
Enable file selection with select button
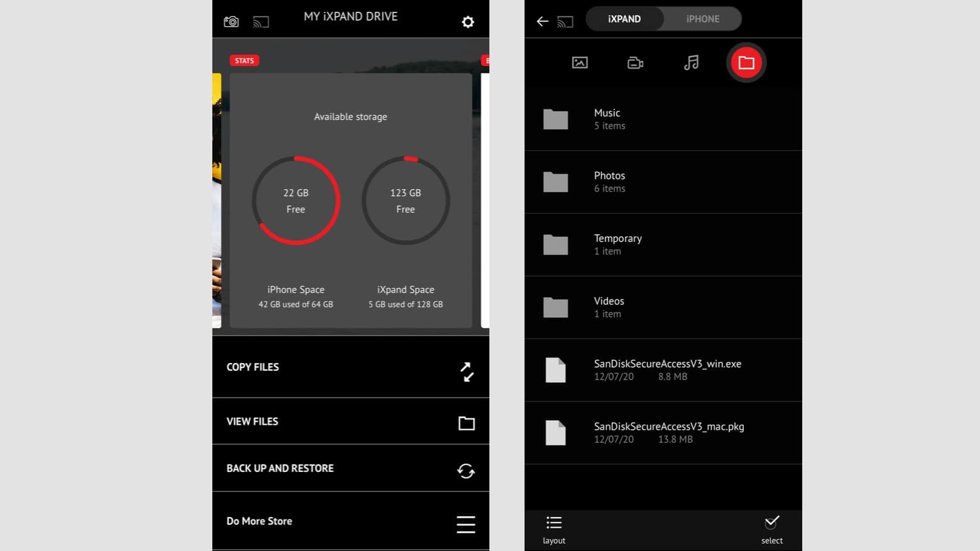pyautogui.click(x=771, y=529)
